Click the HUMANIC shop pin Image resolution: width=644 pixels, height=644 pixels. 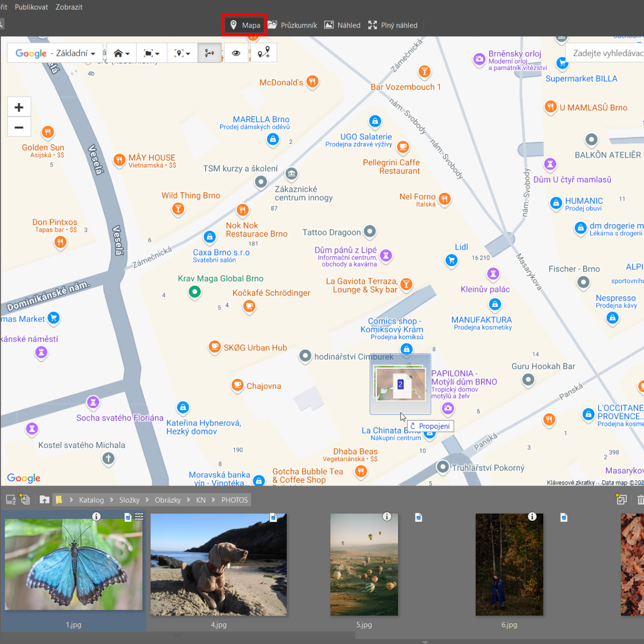[556, 203]
